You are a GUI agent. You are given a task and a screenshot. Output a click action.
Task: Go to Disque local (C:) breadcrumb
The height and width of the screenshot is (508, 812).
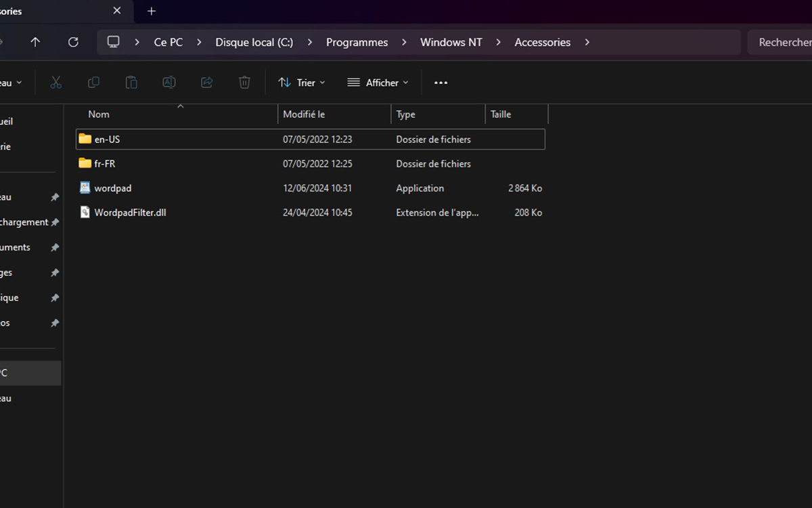point(254,42)
